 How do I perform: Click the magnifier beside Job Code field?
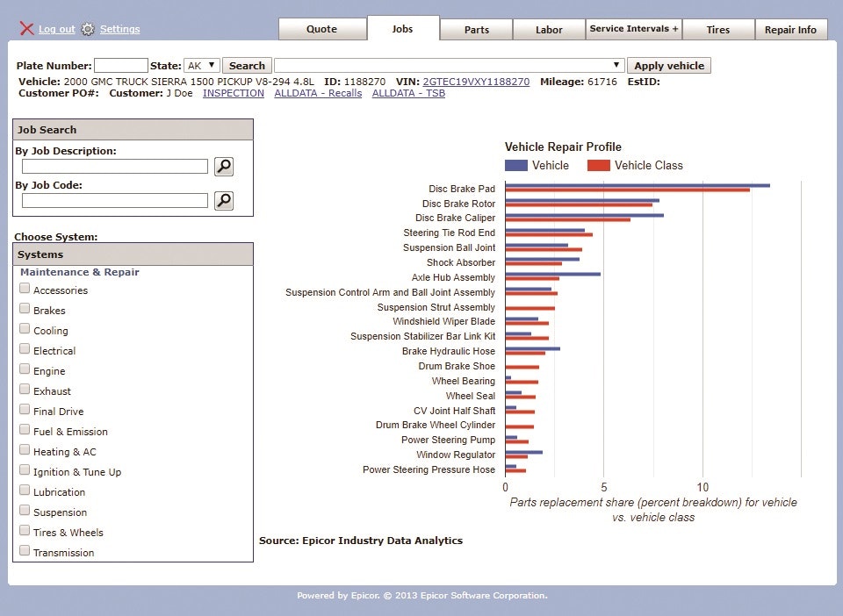(x=223, y=201)
